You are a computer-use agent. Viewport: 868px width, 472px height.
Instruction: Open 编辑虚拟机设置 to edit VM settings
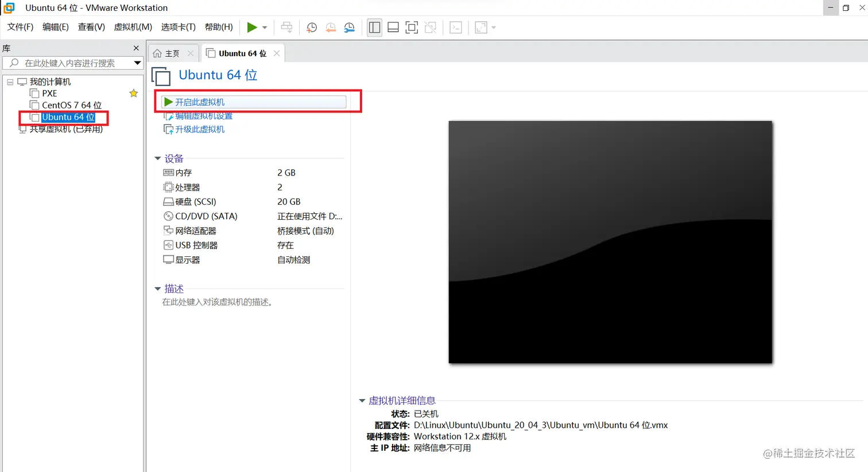[x=202, y=115]
